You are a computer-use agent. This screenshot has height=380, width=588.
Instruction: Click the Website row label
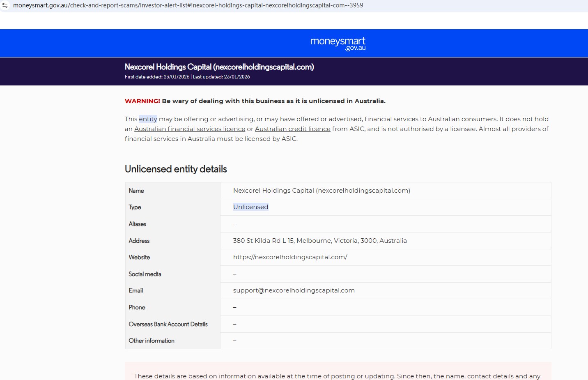coord(139,257)
